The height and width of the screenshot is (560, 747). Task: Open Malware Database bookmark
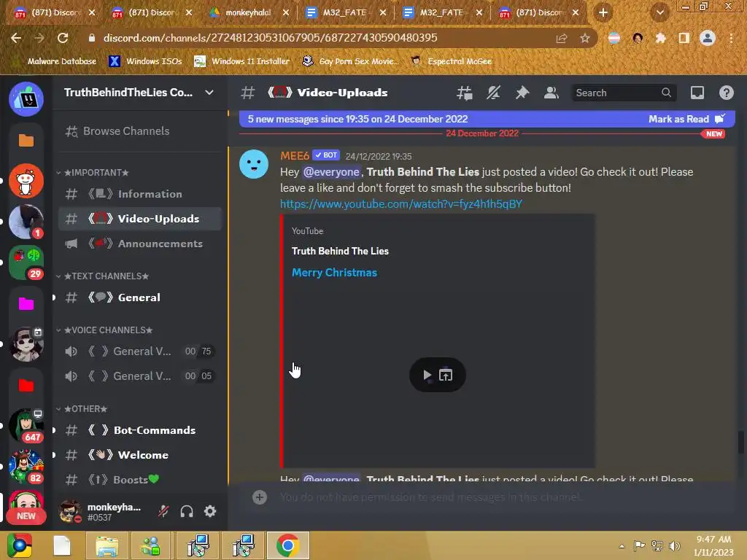pyautogui.click(x=55, y=61)
